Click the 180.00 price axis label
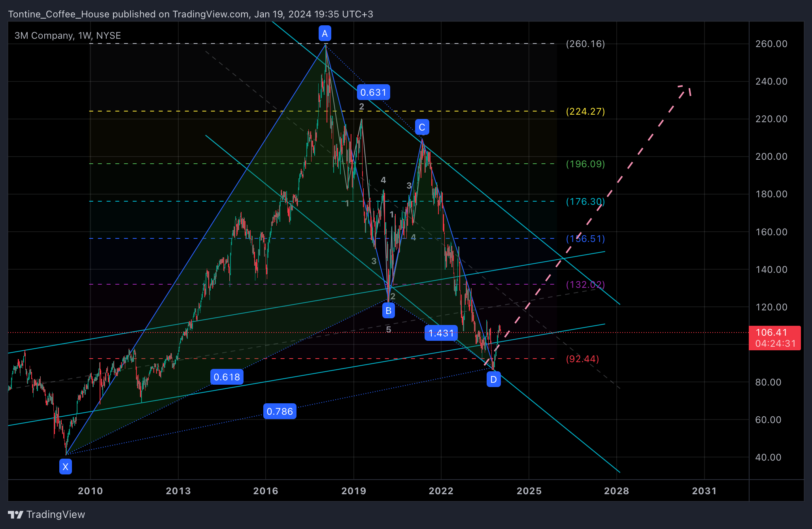 coord(771,194)
